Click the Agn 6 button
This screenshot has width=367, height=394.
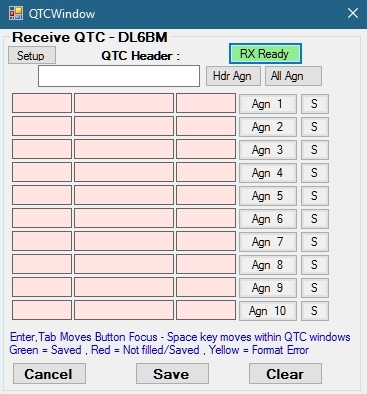pyautogui.click(x=268, y=219)
